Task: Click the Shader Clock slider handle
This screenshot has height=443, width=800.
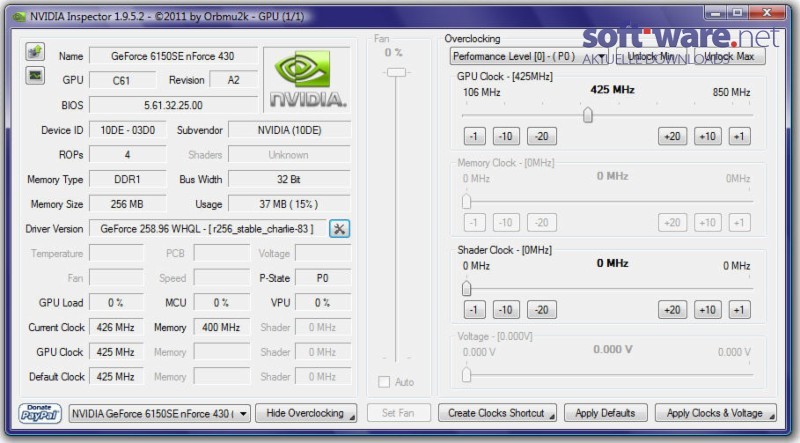Action: [466, 289]
